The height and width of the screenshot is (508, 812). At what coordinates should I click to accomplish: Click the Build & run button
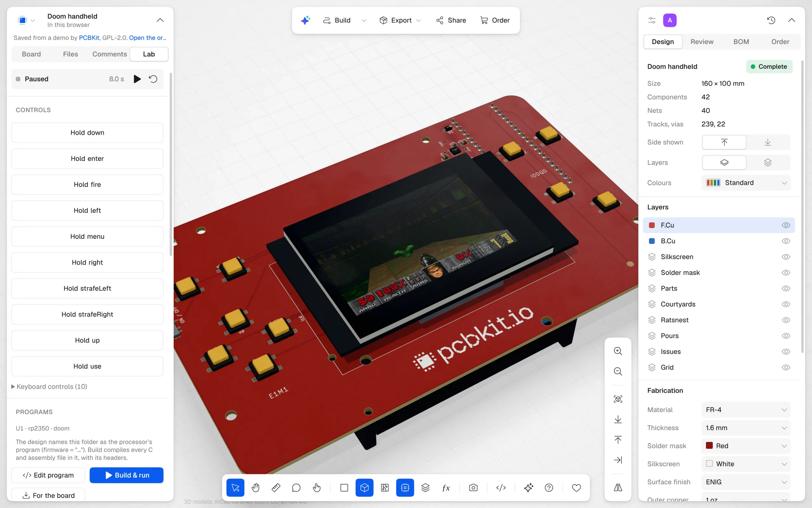click(x=127, y=475)
